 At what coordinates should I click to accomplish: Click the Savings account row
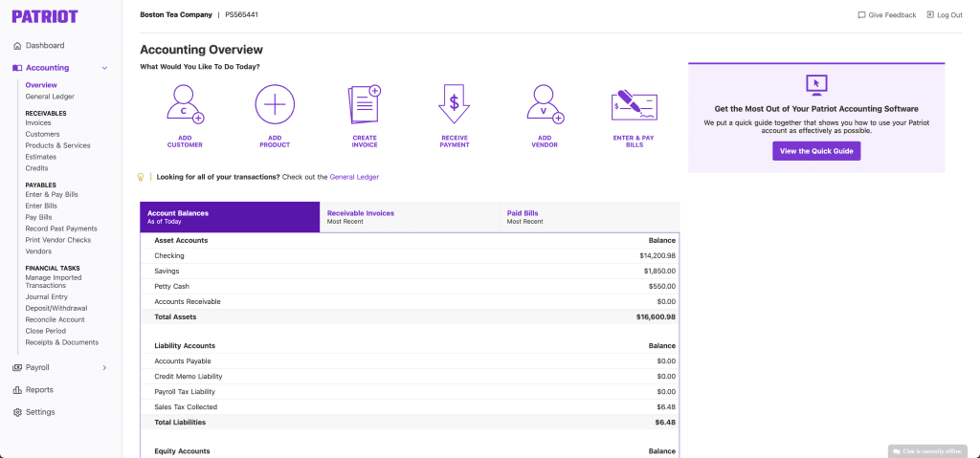[x=410, y=272]
